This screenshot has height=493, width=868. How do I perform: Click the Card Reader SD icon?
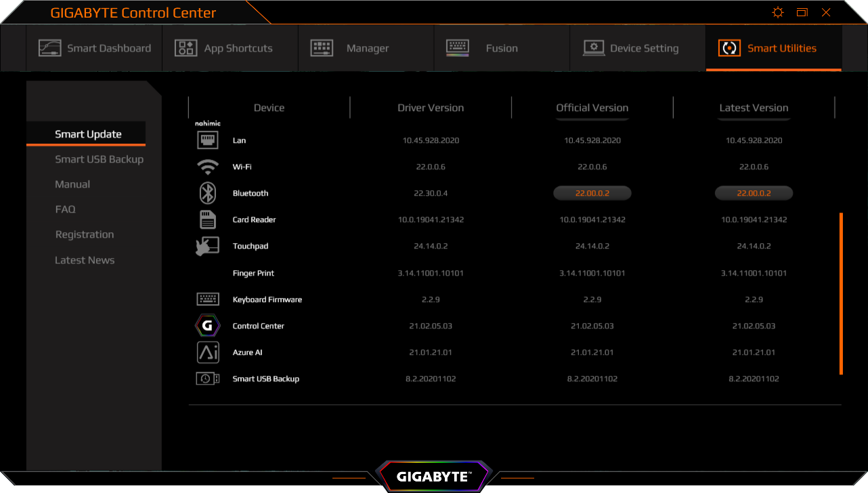click(x=207, y=219)
